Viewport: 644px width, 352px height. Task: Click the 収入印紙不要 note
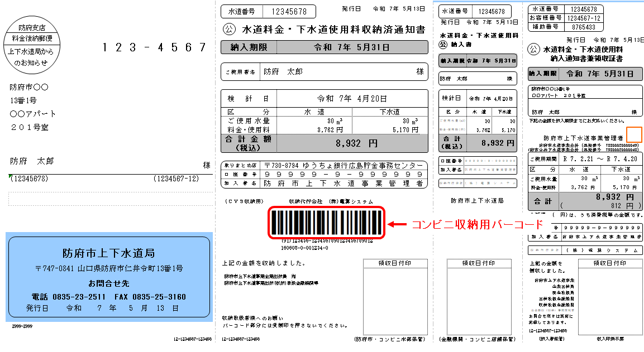point(610,339)
